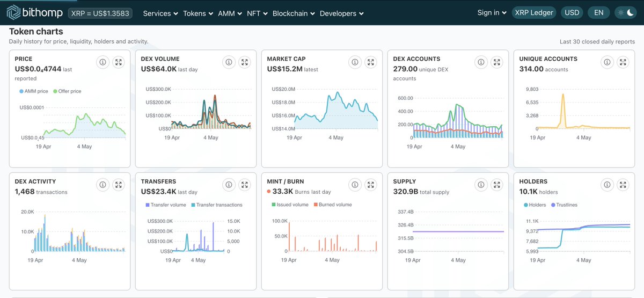This screenshot has height=298, width=644.
Task: Click the spike in UNIQUE ACCOUNTS chart
Action: tap(563, 110)
